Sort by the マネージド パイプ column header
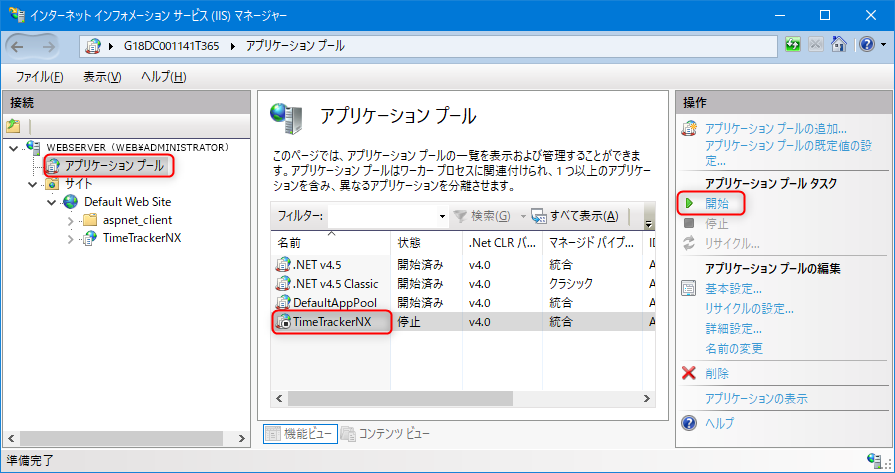The image size is (895, 473). tap(592, 243)
